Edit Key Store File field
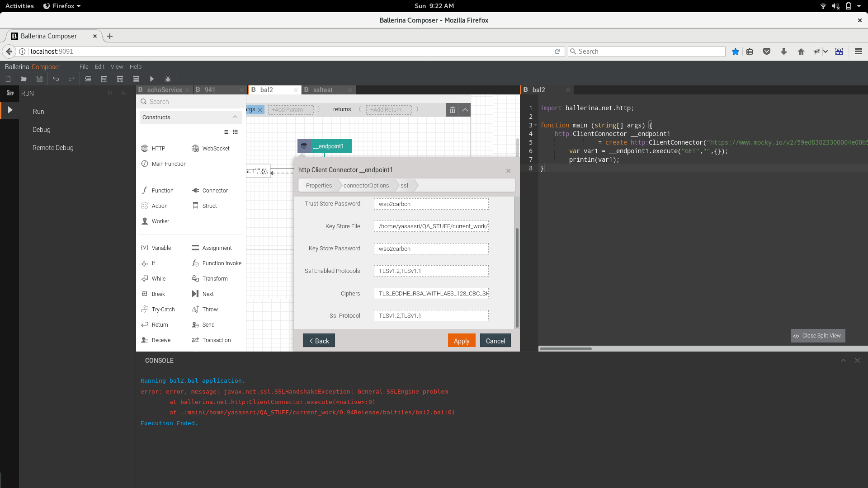868x488 pixels. pos(431,226)
